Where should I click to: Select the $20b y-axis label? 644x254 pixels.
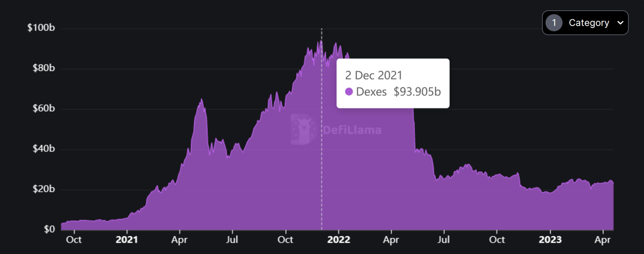[44, 189]
